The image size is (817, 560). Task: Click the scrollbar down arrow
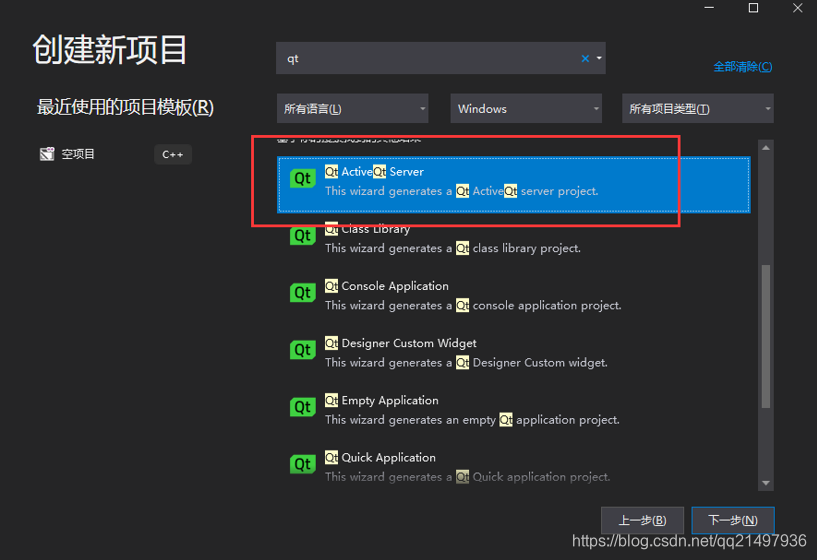[x=765, y=483]
